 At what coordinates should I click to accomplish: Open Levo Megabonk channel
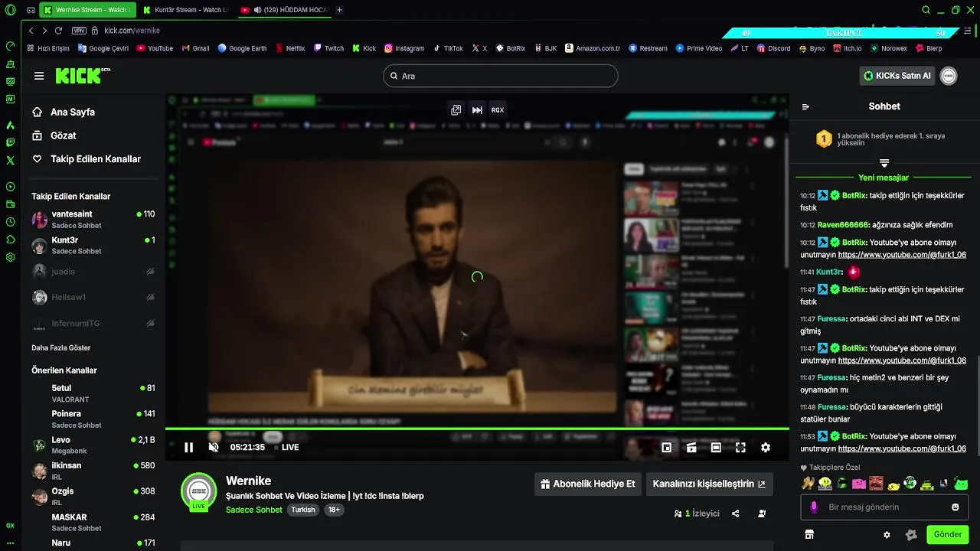coord(93,445)
